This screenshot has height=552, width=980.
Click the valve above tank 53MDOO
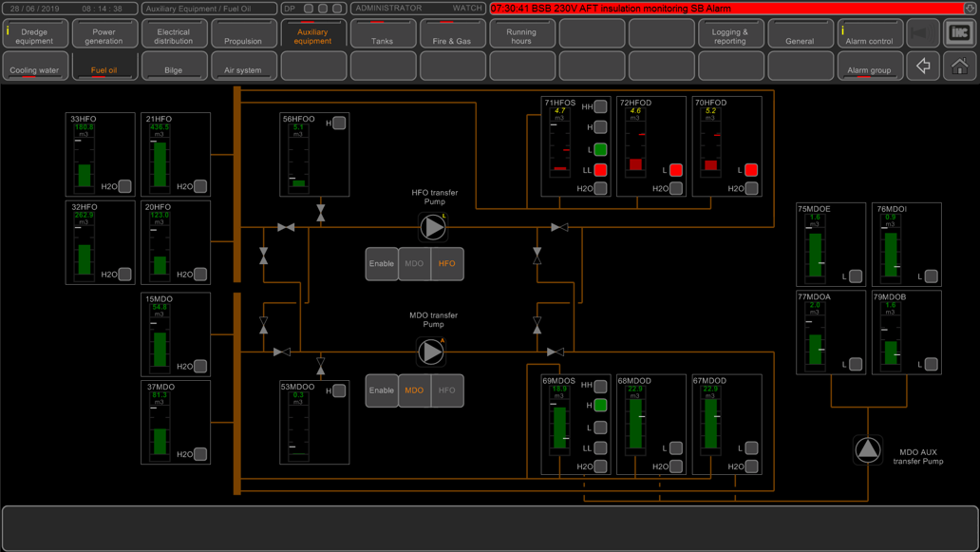pos(321,366)
